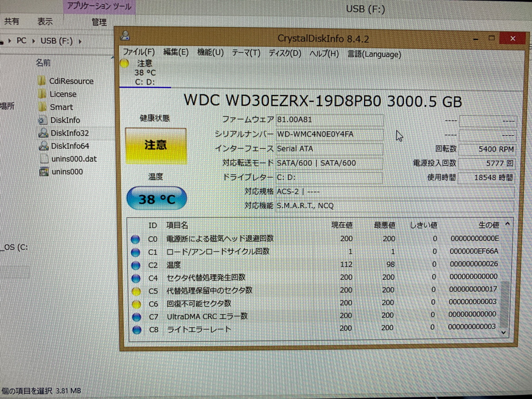This screenshot has height=399, width=532.
Task: Click the S.M.A.R.T. list scroll-down arrow
Action: tap(503, 332)
